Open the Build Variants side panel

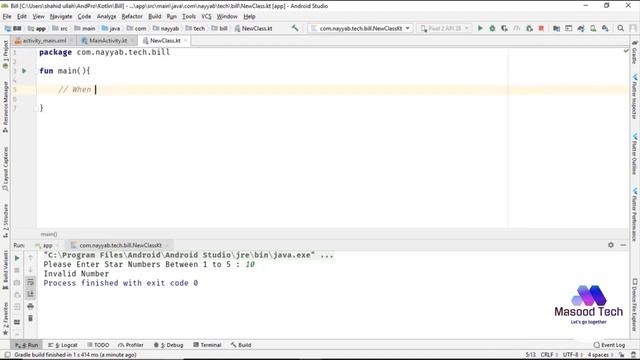pyautogui.click(x=5, y=270)
